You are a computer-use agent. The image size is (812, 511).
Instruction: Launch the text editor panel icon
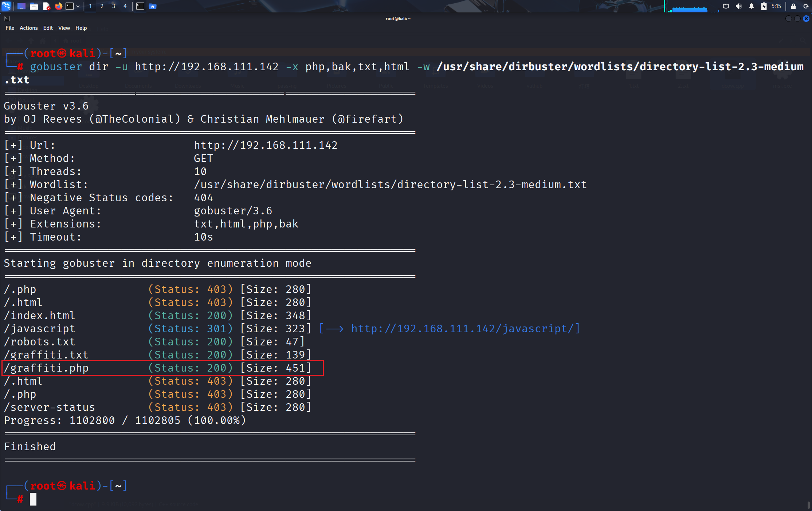point(46,6)
